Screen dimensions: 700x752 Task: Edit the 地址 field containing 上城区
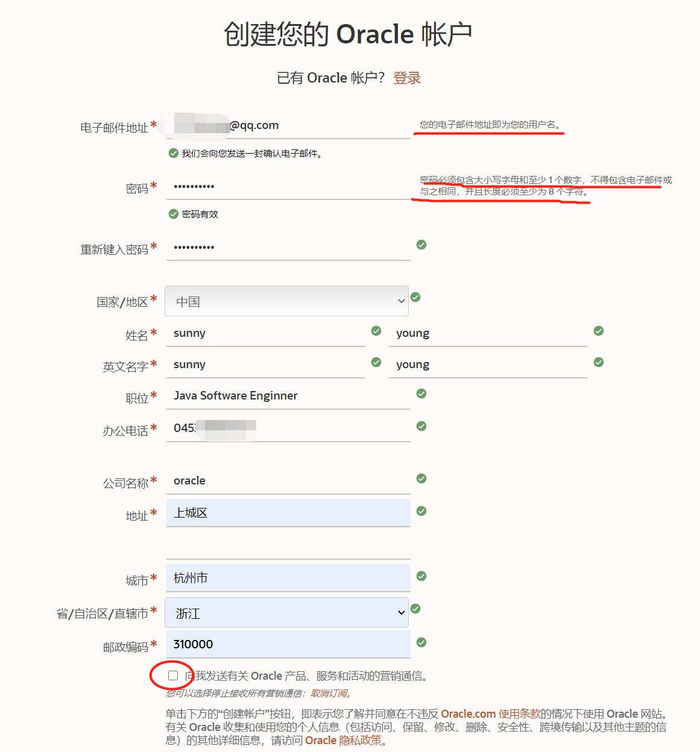pyautogui.click(x=288, y=513)
